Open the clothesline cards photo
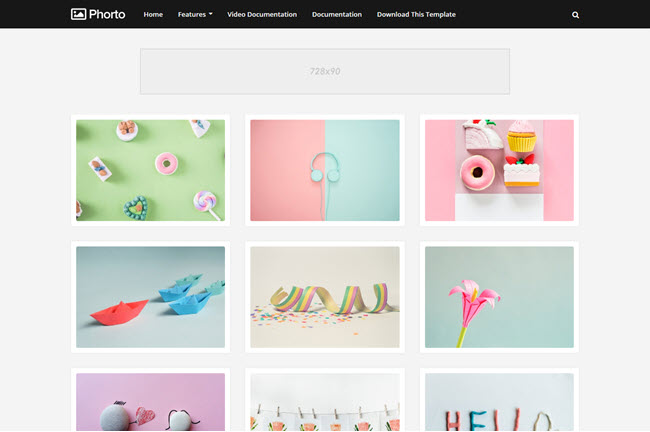The width and height of the screenshot is (650, 432). 325,402
